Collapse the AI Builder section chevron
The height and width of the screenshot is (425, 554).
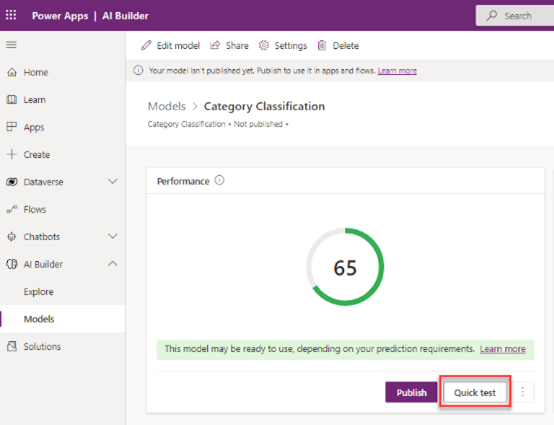click(112, 264)
